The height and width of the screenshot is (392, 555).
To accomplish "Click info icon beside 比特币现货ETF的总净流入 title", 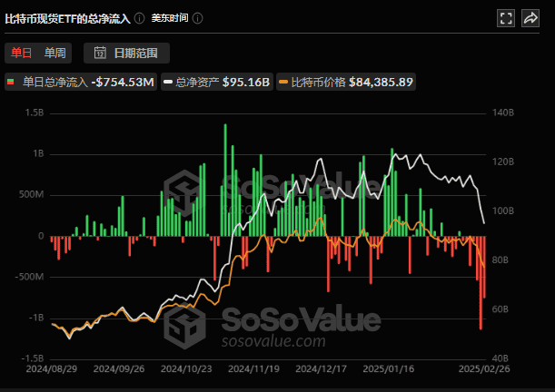I will click(140, 18).
